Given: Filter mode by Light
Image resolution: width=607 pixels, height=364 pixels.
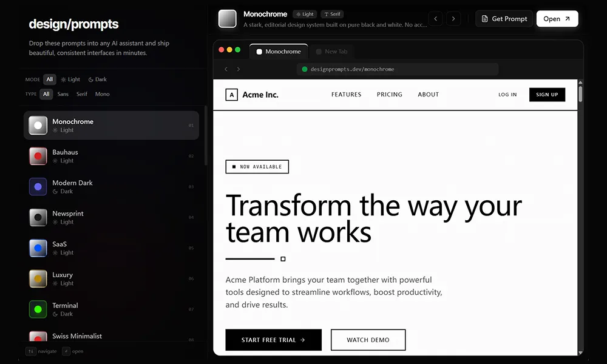Looking at the screenshot, I should point(70,79).
